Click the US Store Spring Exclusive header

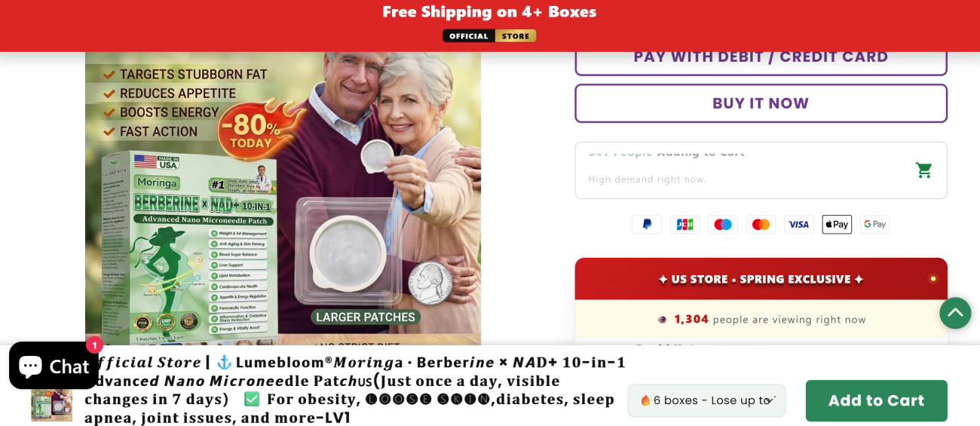click(x=761, y=279)
